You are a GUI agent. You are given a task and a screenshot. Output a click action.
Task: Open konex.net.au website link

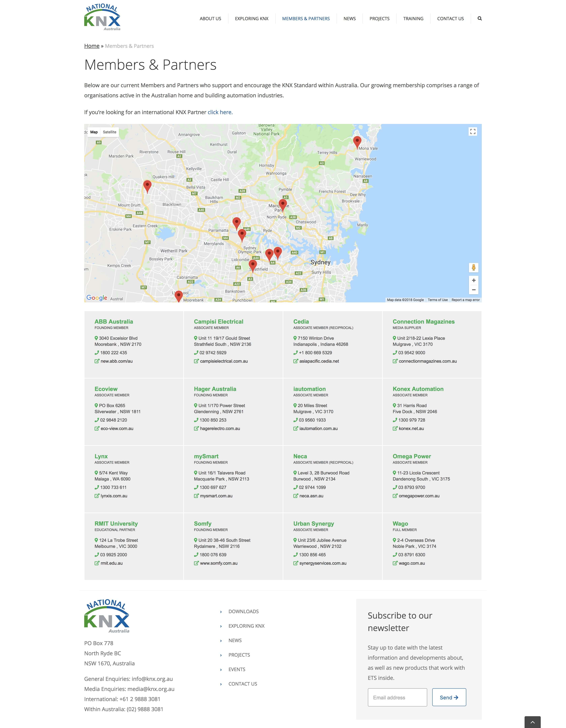tap(411, 428)
